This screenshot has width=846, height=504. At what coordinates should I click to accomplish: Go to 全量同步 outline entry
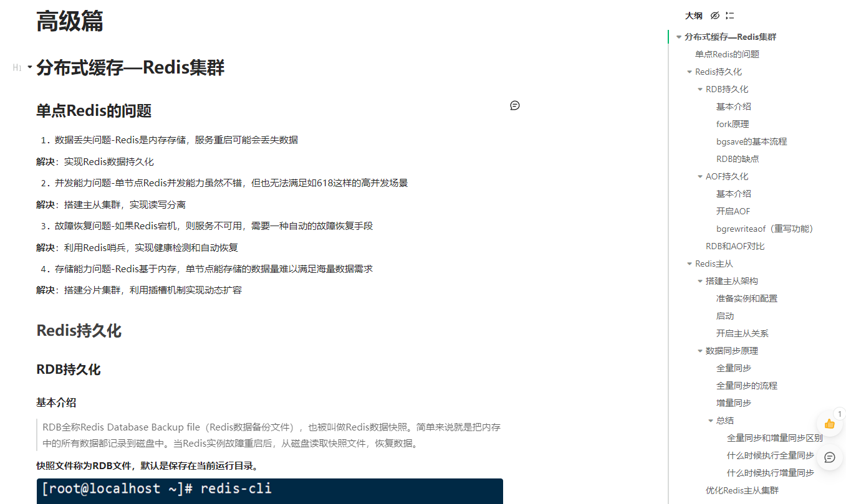click(x=734, y=368)
